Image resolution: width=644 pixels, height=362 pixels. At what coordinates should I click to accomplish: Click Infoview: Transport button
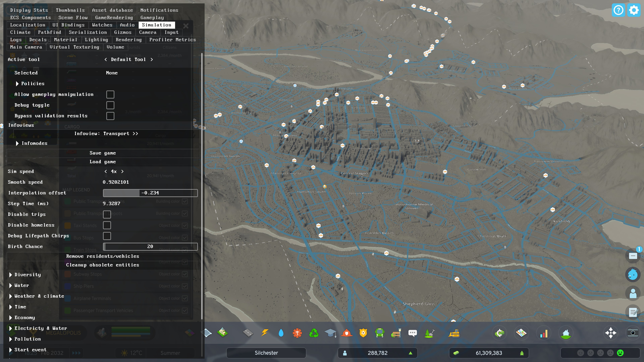point(106,134)
